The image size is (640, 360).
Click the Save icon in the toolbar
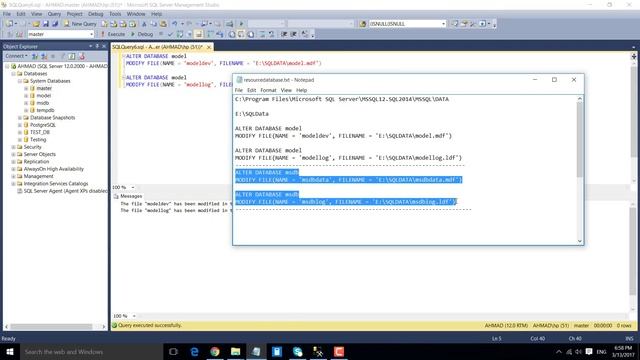46,24
